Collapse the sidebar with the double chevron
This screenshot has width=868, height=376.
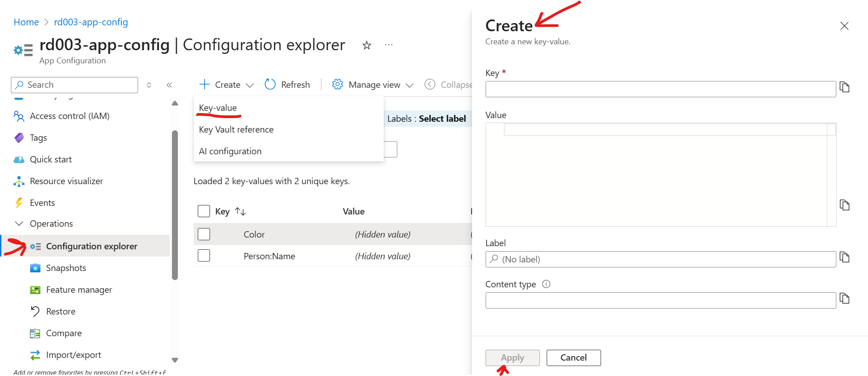169,85
